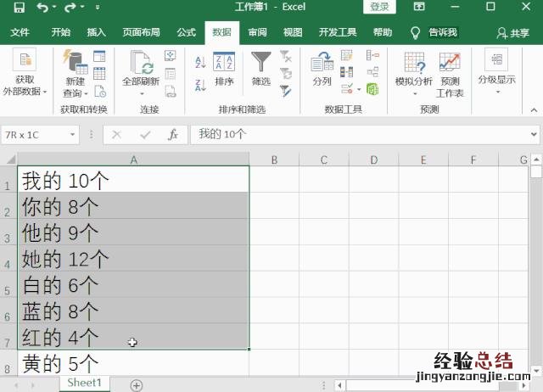Screen dimensions: 543x392
Task: Click the Sort Descending Z-A icon
Action: pos(200,82)
